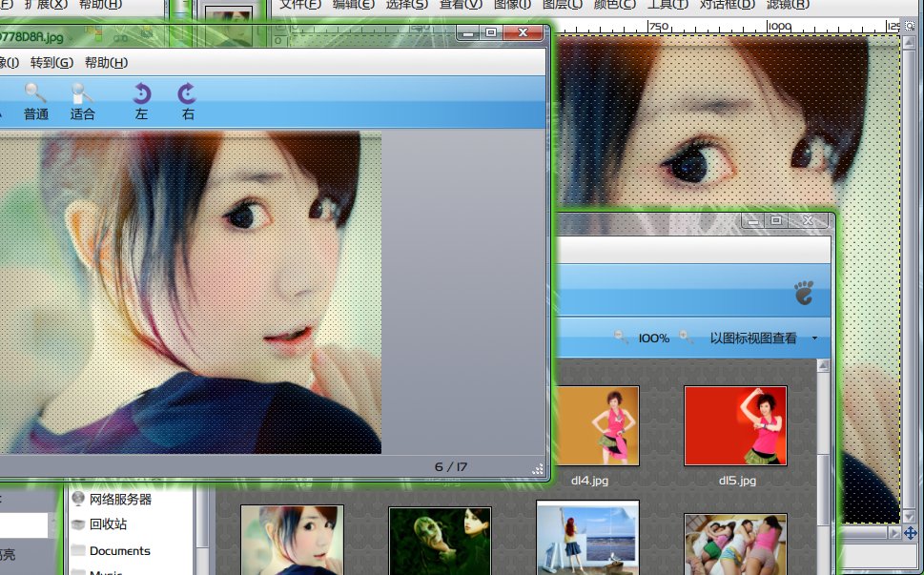Open the 转到(G) menu in image viewer

51,62
